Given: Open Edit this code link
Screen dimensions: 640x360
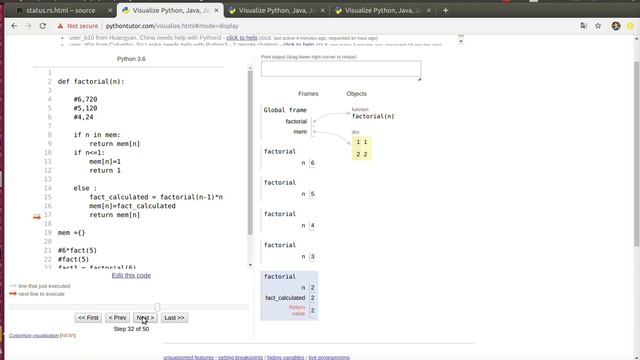Looking at the screenshot, I should [x=131, y=276].
